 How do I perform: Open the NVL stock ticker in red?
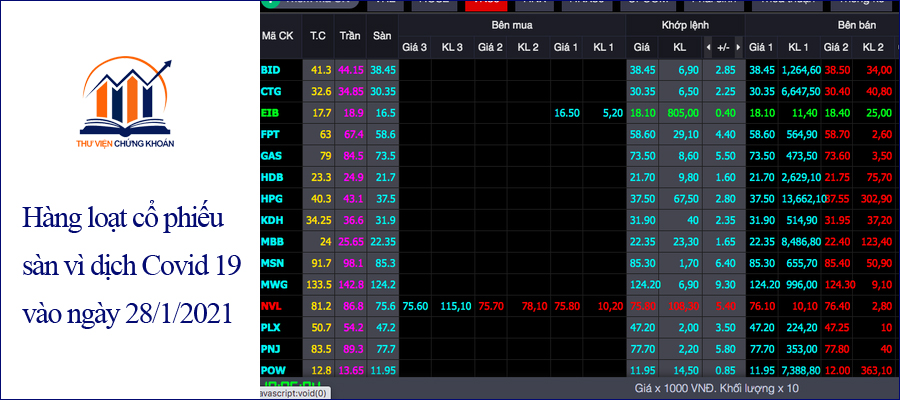tap(271, 306)
